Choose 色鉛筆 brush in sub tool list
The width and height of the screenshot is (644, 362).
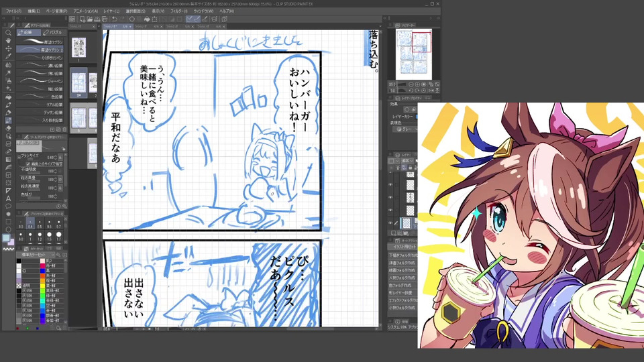click(x=40, y=97)
